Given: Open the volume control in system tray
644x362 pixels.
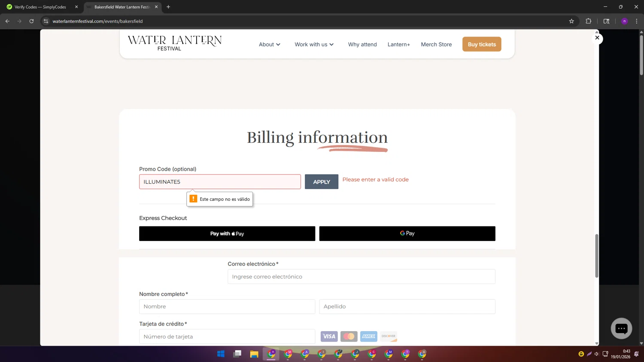Looking at the screenshot, I should click(596, 354).
